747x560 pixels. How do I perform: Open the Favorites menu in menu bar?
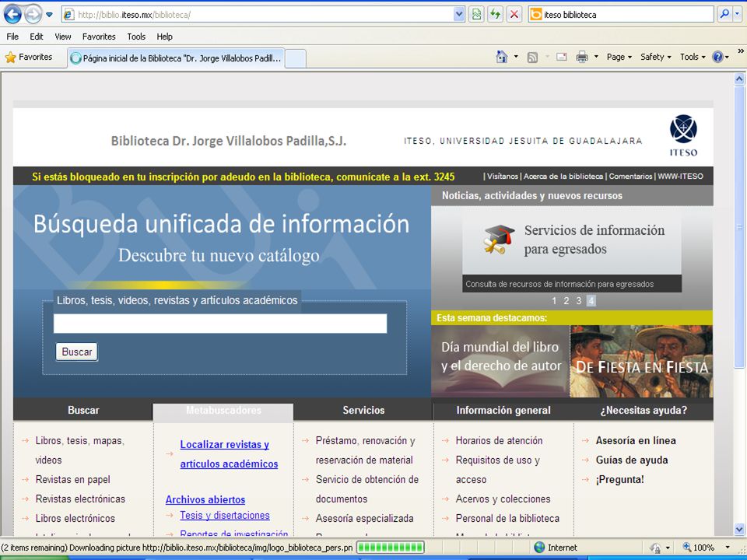(x=99, y=37)
